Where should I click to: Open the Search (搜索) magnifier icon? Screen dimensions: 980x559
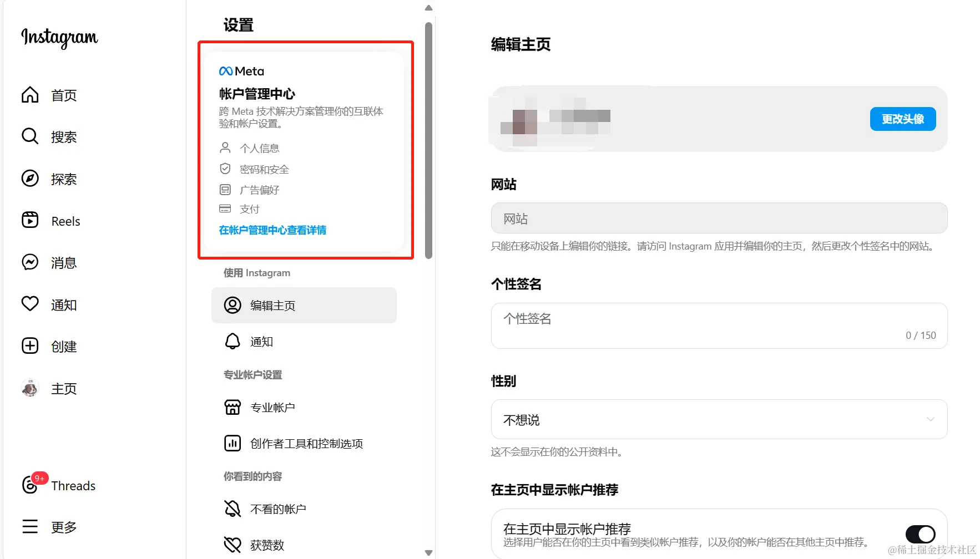click(30, 136)
